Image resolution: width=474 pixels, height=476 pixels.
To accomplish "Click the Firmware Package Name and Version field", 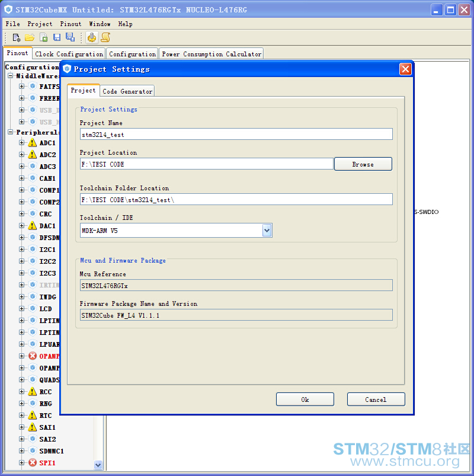I will click(x=236, y=315).
